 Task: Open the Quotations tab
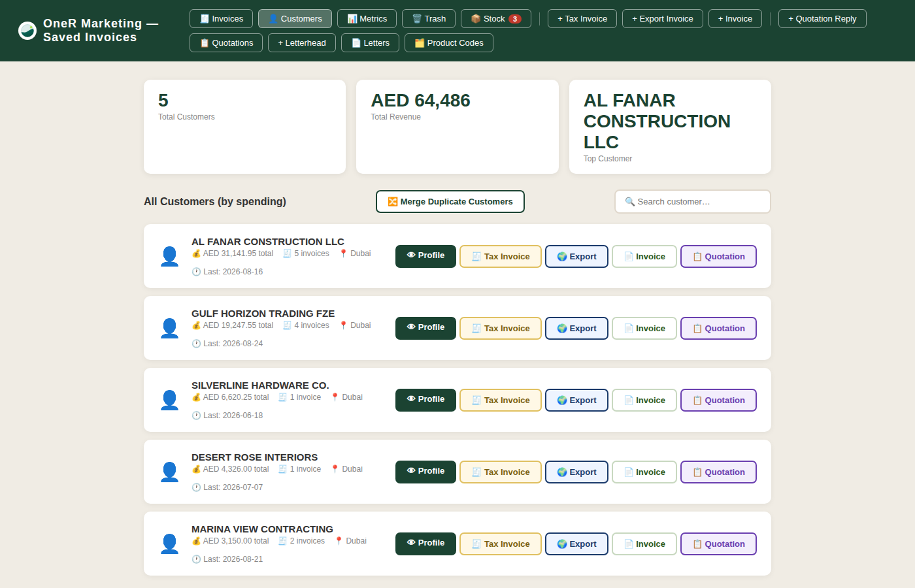coord(226,43)
